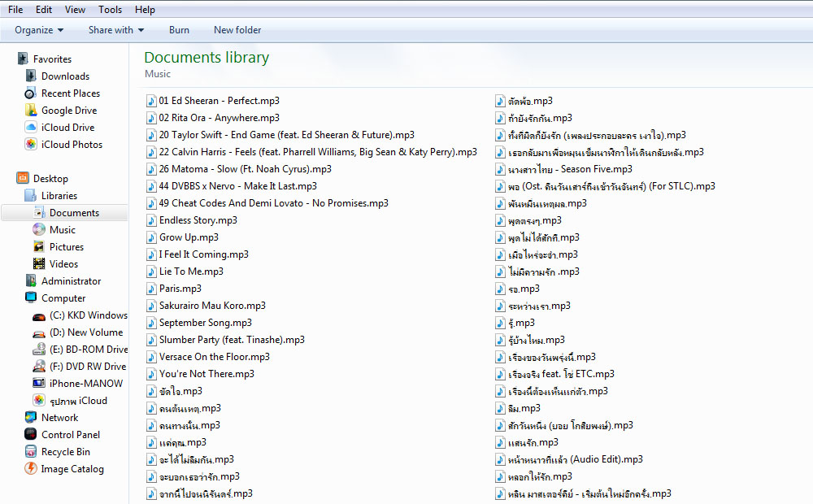Open the View menu
The width and height of the screenshot is (813, 504).
(x=75, y=9)
